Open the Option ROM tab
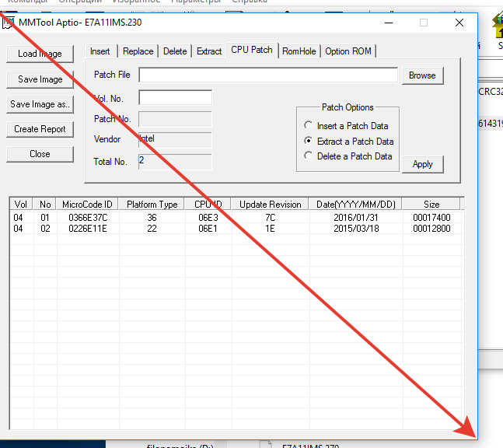 coord(348,51)
